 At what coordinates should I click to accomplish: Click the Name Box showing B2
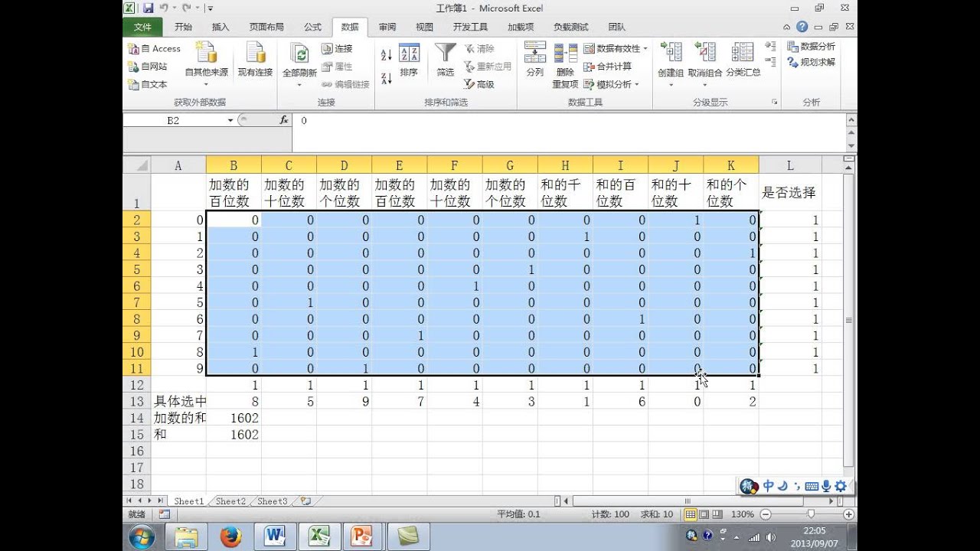pos(174,121)
